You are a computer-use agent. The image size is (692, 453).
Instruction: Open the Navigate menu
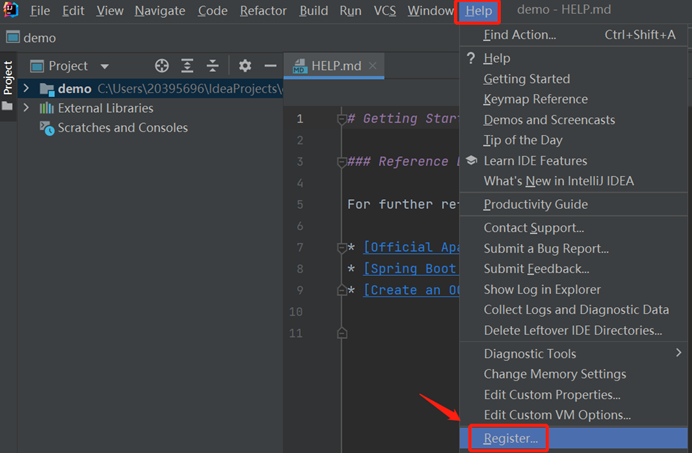click(x=160, y=11)
